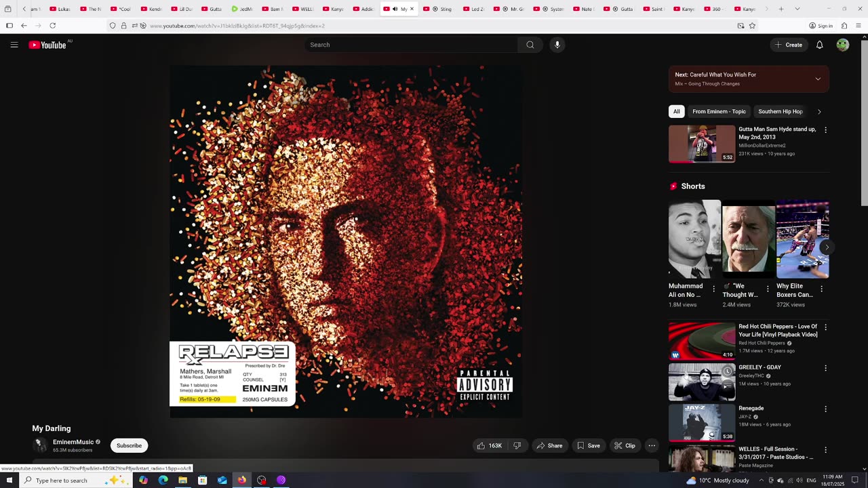Go to the YouTube home logo
868x488 pixels.
point(47,45)
